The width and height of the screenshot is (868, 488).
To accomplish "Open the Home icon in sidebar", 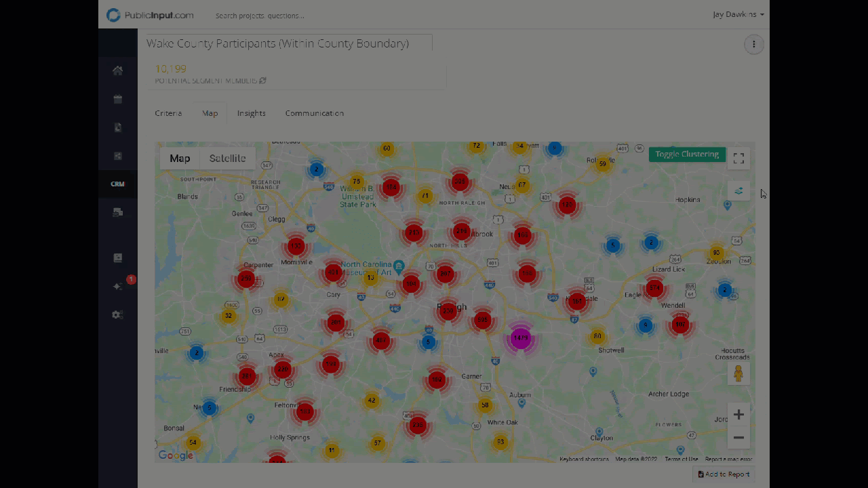I will 117,70.
